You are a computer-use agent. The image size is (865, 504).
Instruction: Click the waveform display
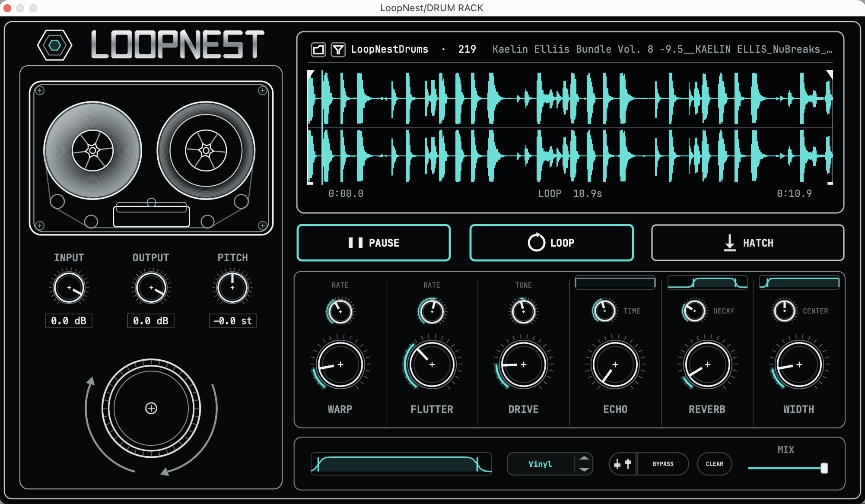pyautogui.click(x=570, y=127)
